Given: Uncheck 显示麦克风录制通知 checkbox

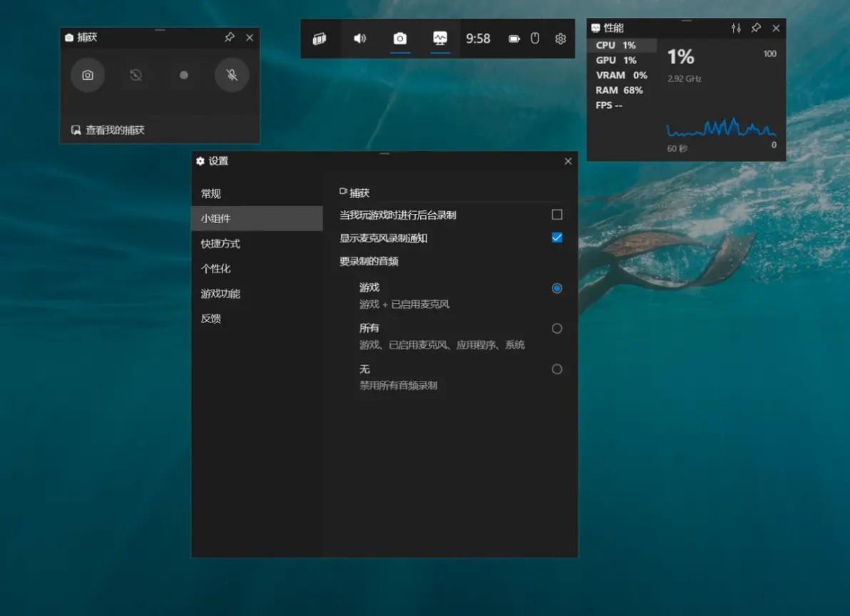Looking at the screenshot, I should tap(557, 237).
